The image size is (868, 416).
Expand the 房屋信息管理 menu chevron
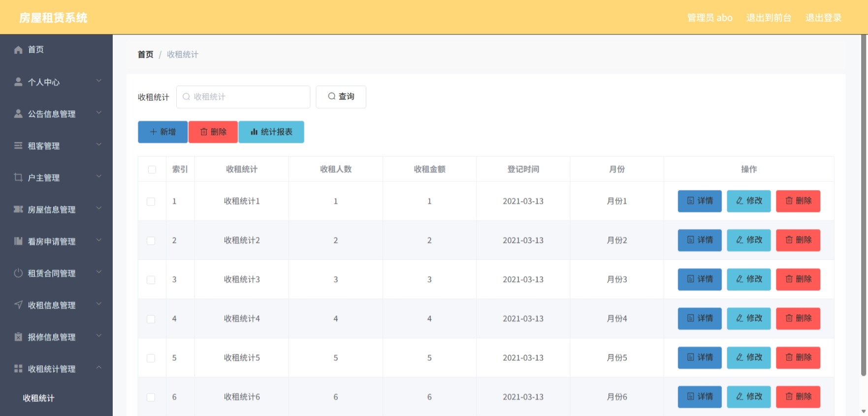99,208
